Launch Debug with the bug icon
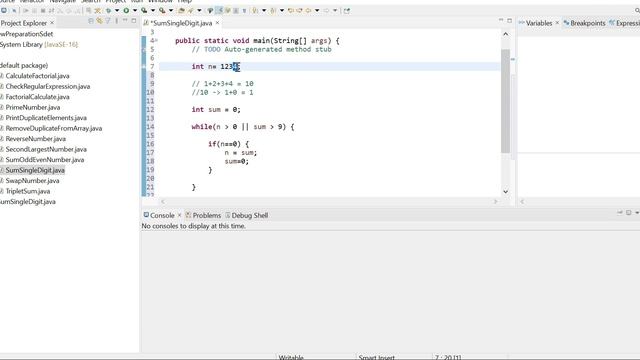The width and height of the screenshot is (640, 360). (x=108, y=11)
